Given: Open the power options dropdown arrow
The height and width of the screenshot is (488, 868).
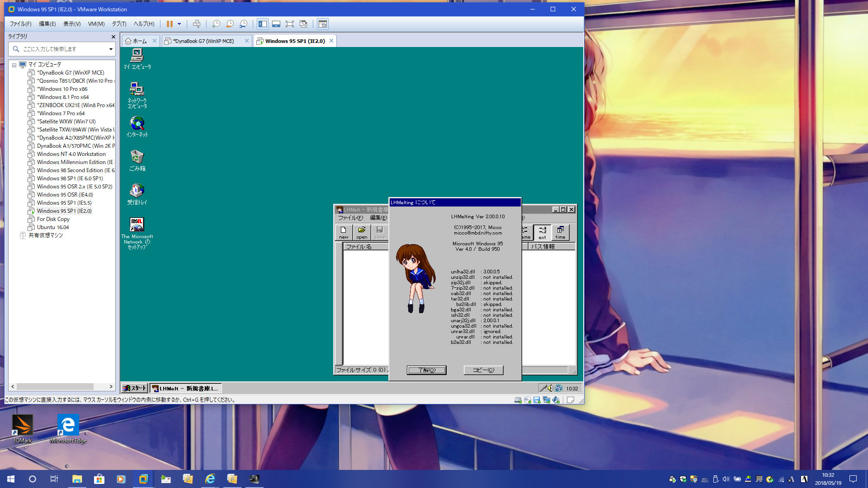Looking at the screenshot, I should coord(179,24).
